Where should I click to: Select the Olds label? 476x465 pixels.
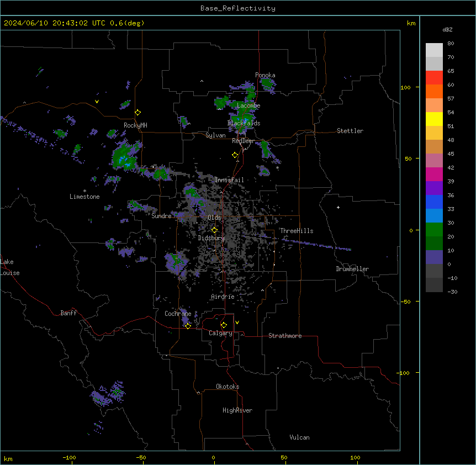point(214,218)
